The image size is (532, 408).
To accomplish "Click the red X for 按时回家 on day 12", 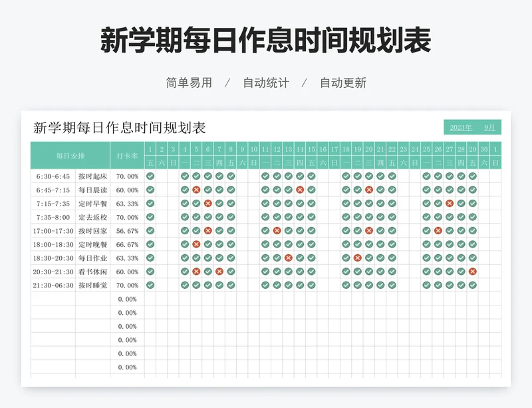I will coord(277,231).
